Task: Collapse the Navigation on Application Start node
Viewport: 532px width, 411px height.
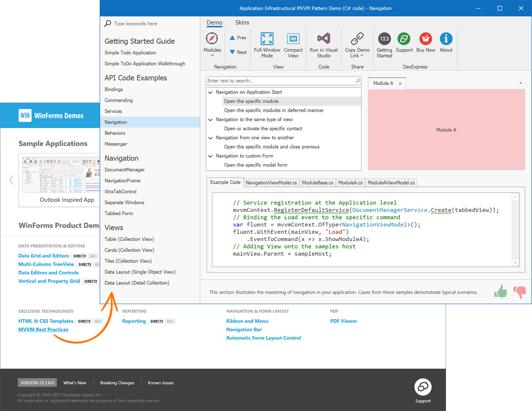Action: coord(210,92)
